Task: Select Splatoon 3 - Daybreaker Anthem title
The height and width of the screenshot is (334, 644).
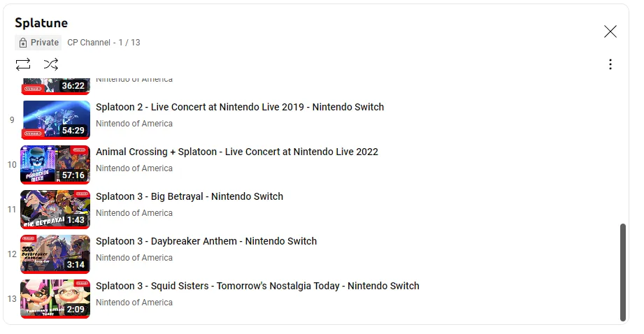Action: (x=206, y=241)
